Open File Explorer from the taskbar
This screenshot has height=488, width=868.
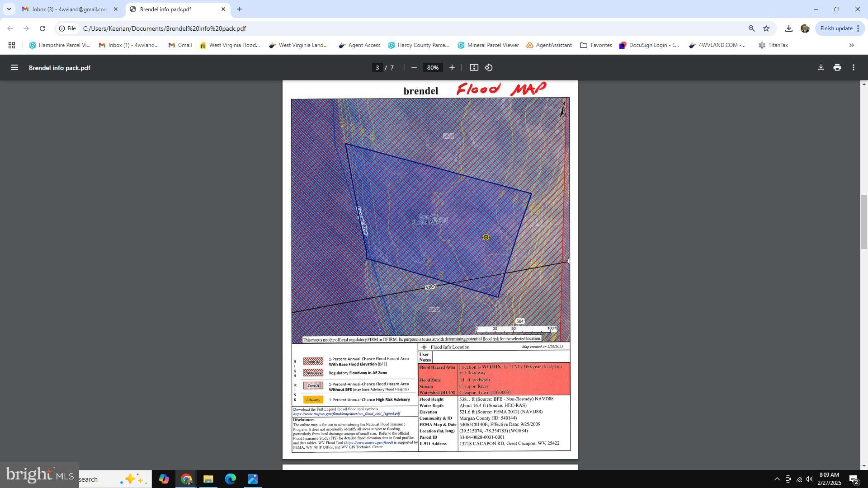(x=208, y=479)
